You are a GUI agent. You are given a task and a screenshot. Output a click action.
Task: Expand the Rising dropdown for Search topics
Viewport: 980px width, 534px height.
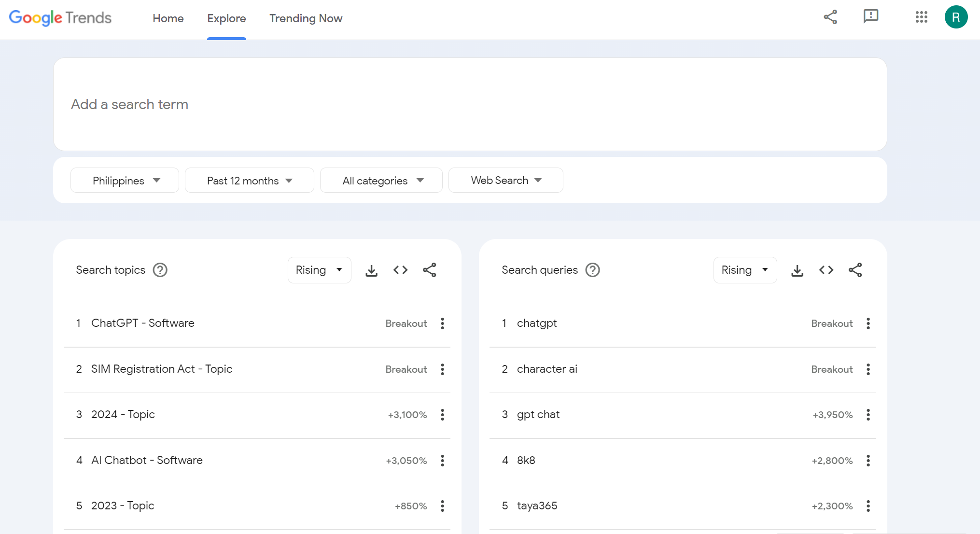tap(319, 269)
